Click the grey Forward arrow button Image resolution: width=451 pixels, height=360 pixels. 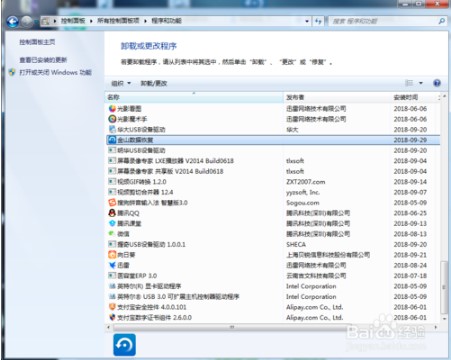click(x=27, y=22)
